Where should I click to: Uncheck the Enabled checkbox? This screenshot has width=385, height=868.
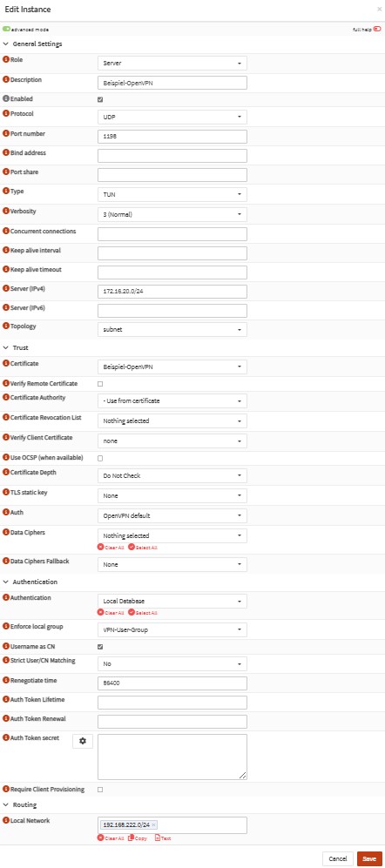point(100,99)
